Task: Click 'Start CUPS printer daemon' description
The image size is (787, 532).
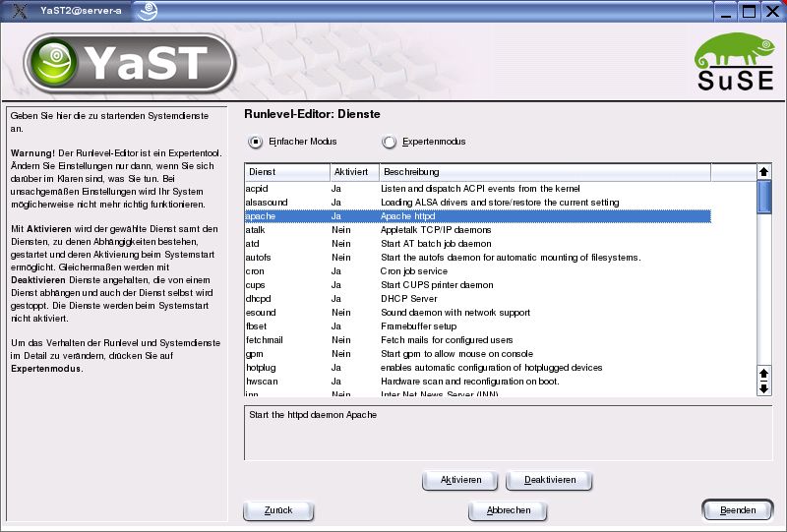Action: (x=437, y=285)
